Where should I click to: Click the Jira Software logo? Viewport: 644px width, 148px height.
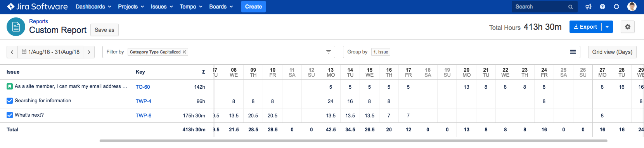point(37,7)
